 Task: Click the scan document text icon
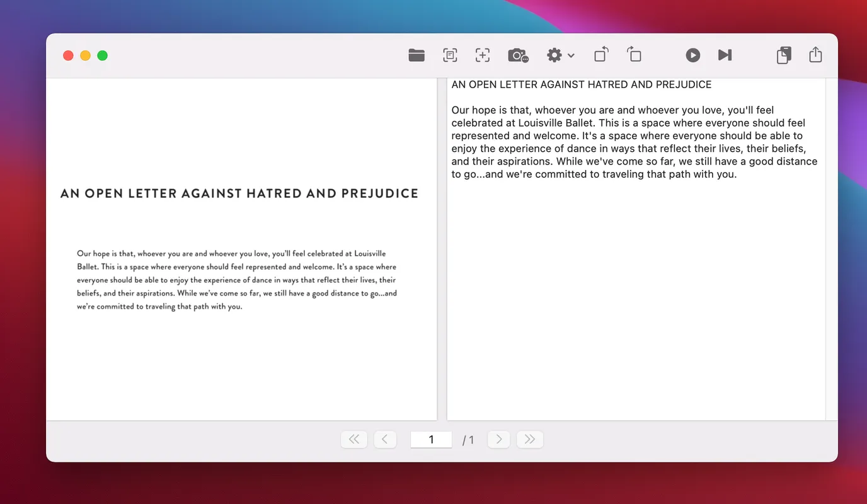450,55
